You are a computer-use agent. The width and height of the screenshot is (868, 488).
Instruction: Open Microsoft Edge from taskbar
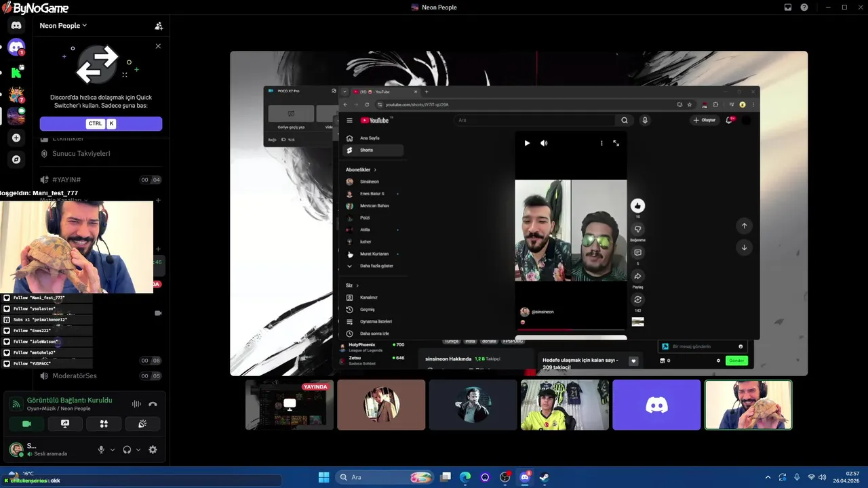[x=465, y=477]
